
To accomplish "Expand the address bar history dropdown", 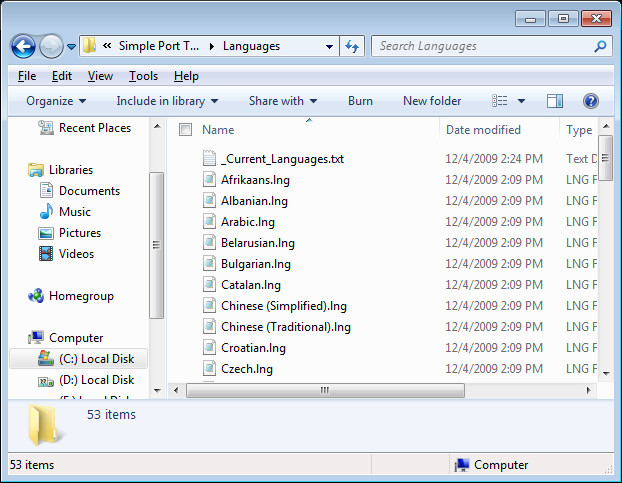I will (x=329, y=47).
